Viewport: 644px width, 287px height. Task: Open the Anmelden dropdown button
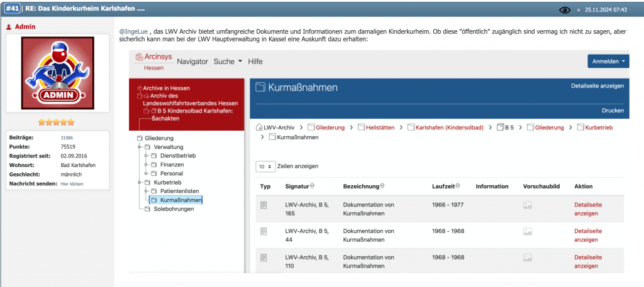coord(608,62)
